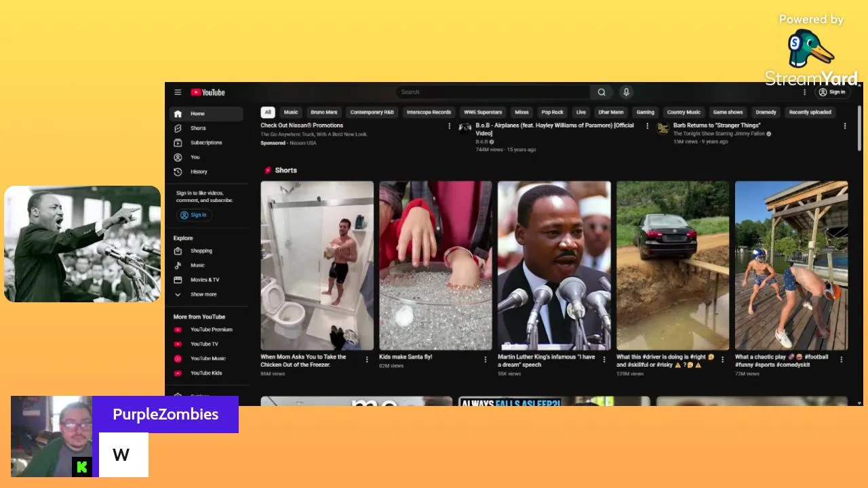Select the Country Music chip
868x488 pixels.
684,113
